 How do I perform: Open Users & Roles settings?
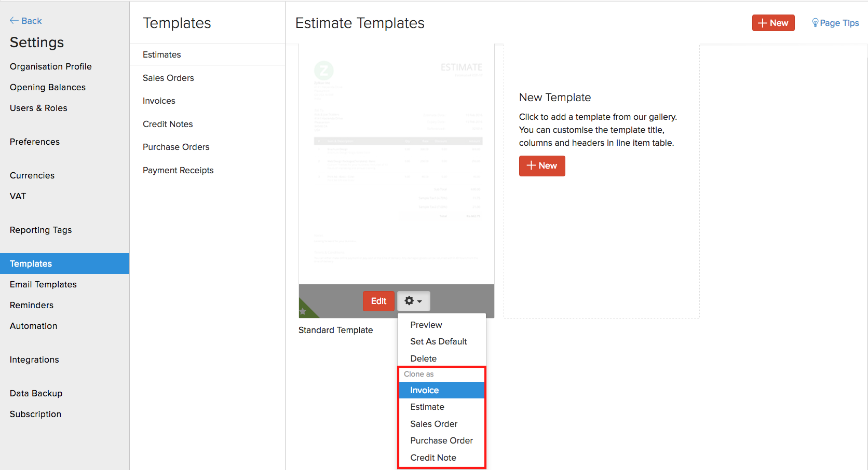coord(38,108)
